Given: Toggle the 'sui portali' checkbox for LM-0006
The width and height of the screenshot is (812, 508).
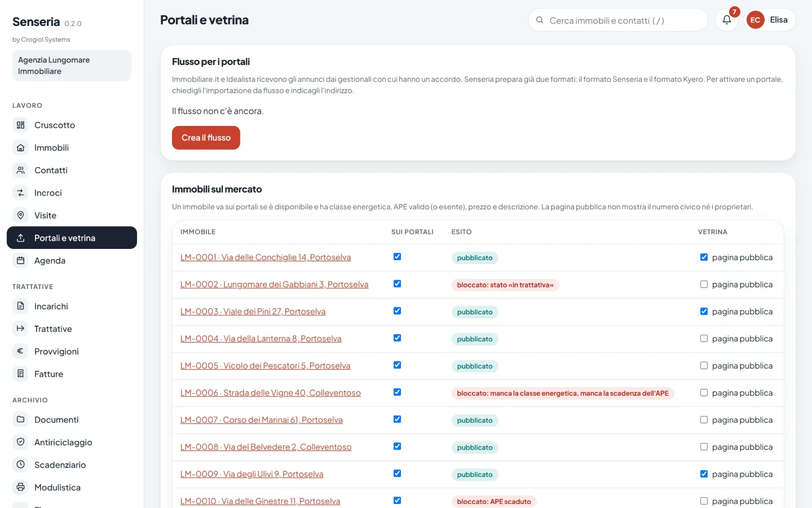Looking at the screenshot, I should 397,392.
